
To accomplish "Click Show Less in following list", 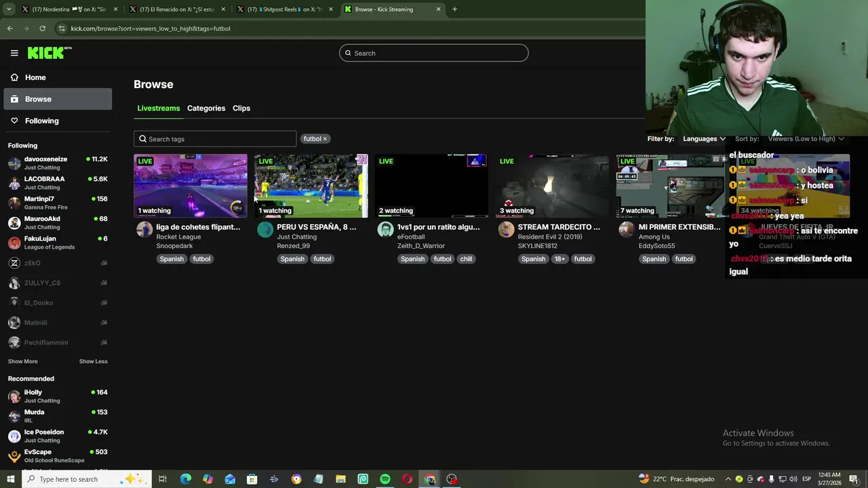I will point(93,361).
